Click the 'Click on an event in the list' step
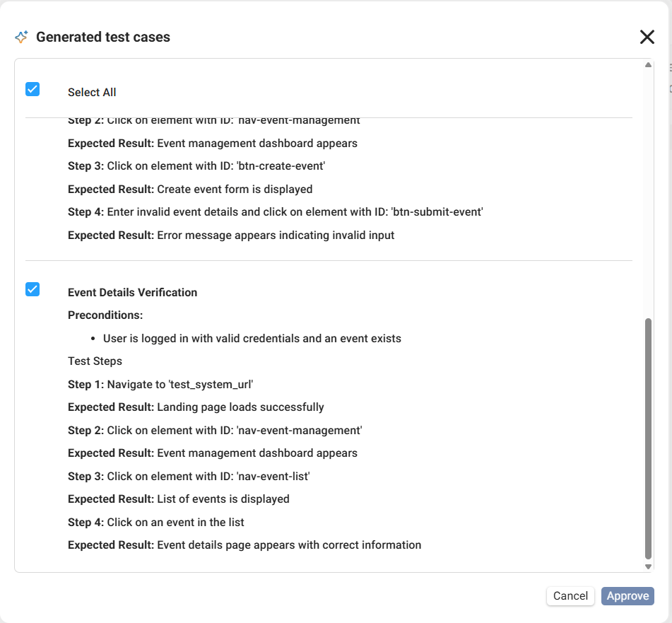This screenshot has width=672, height=623. pos(156,523)
